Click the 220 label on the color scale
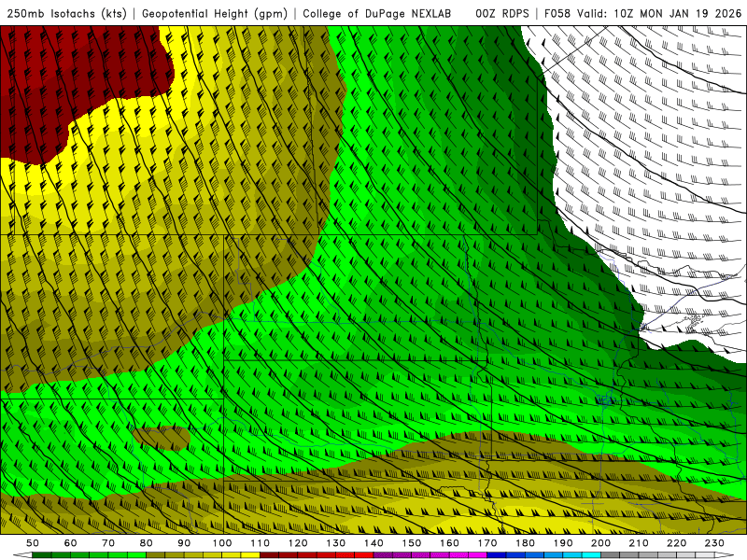 click(x=676, y=543)
